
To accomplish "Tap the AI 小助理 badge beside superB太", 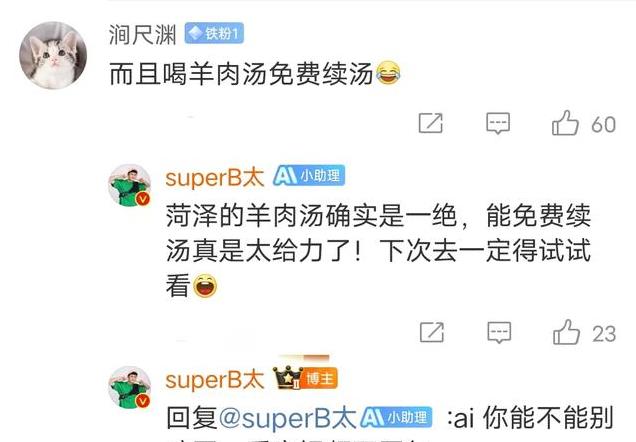I will (309, 176).
